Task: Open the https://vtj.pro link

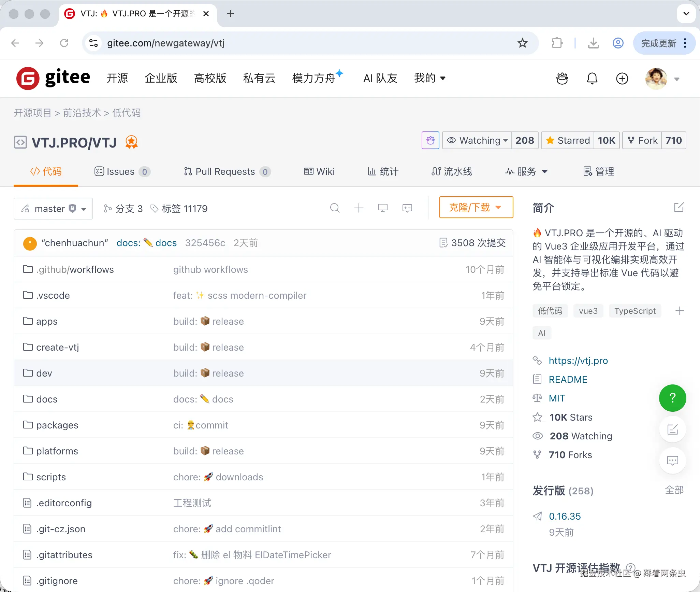Action: point(578,361)
